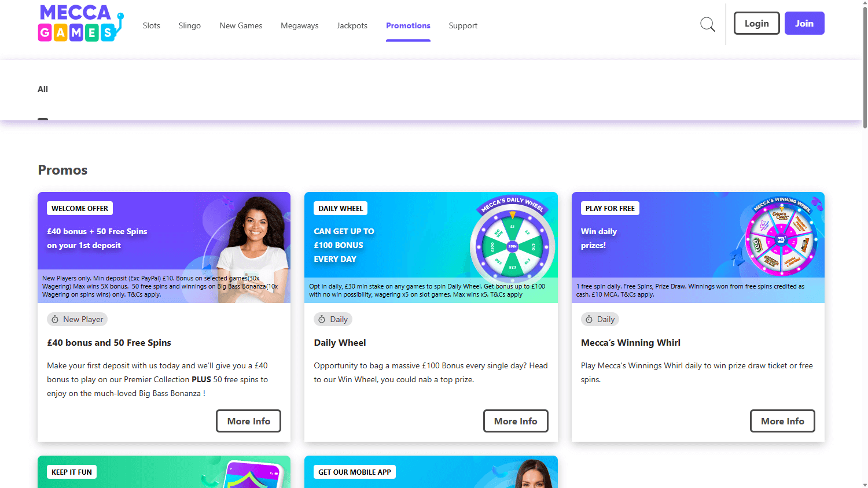Click the Mecca Games logo

[x=81, y=23]
